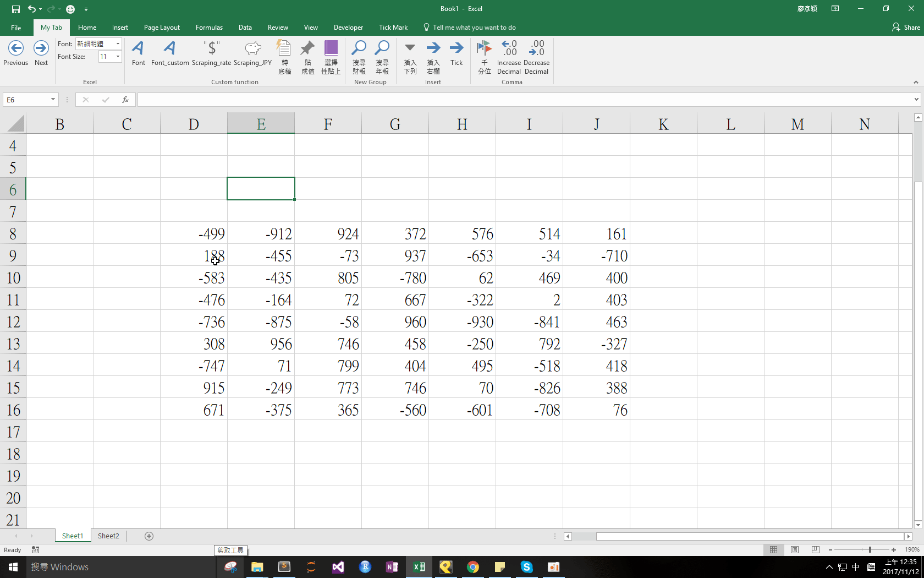Open the Undo history dropdown arrow

(41, 9)
